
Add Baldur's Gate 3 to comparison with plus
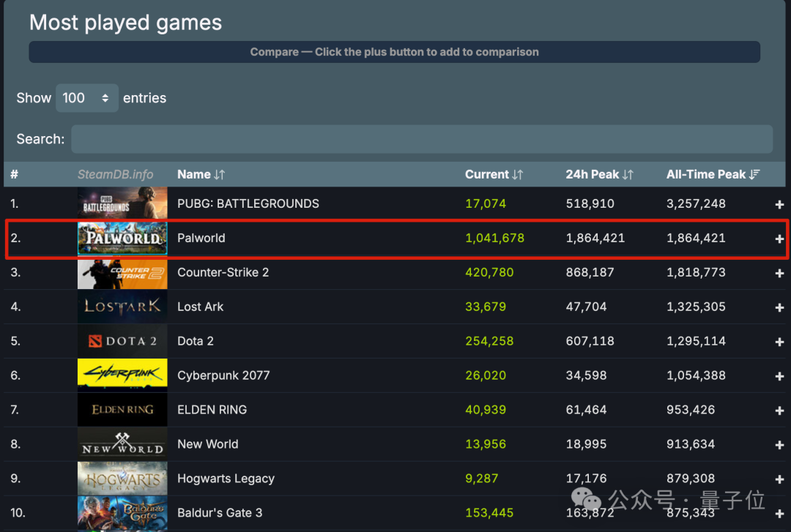779,514
